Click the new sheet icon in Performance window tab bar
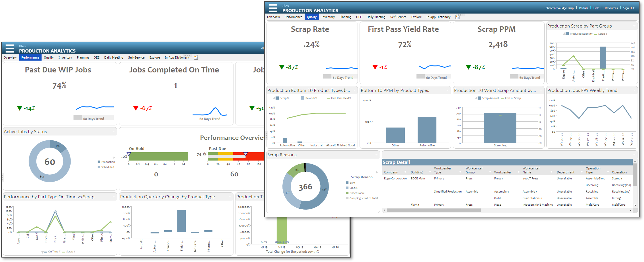Screen dimensions: 644x262 [x=196, y=58]
